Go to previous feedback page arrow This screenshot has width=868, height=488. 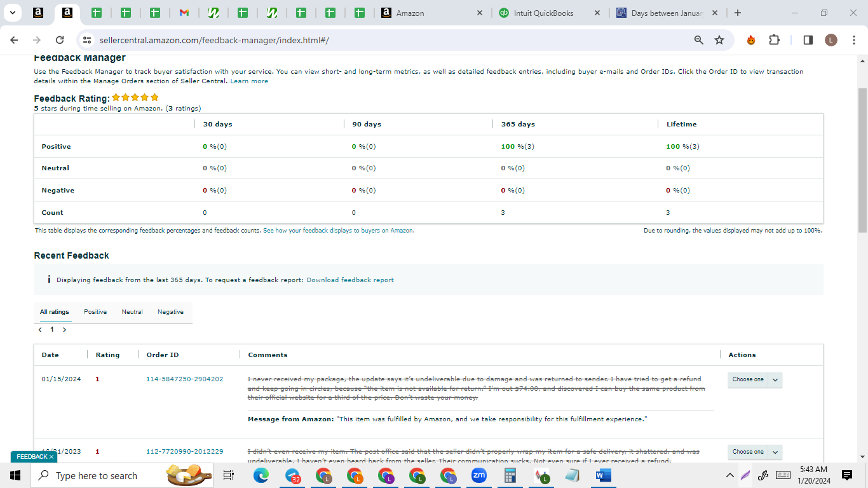(40, 330)
